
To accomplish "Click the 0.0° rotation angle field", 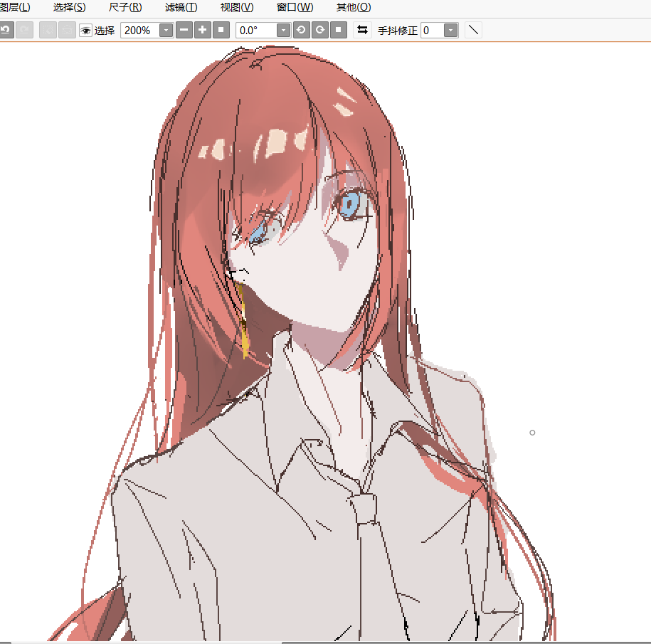I will click(x=256, y=31).
